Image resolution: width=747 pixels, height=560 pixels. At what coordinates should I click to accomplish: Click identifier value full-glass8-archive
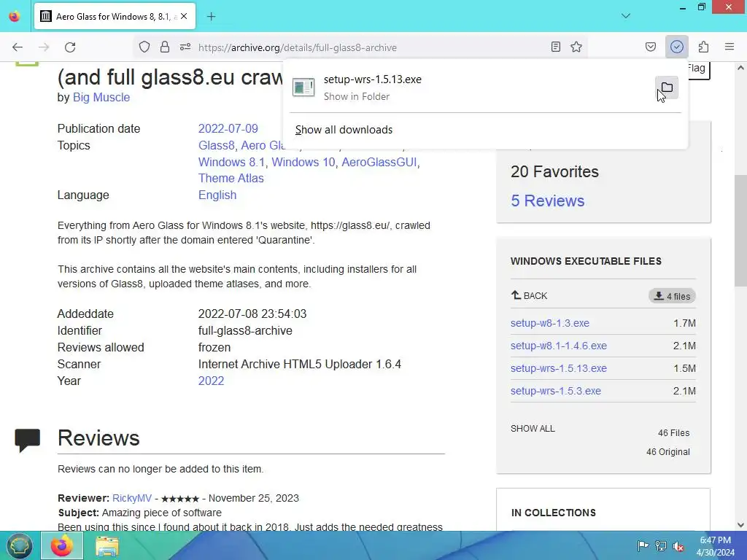point(245,330)
